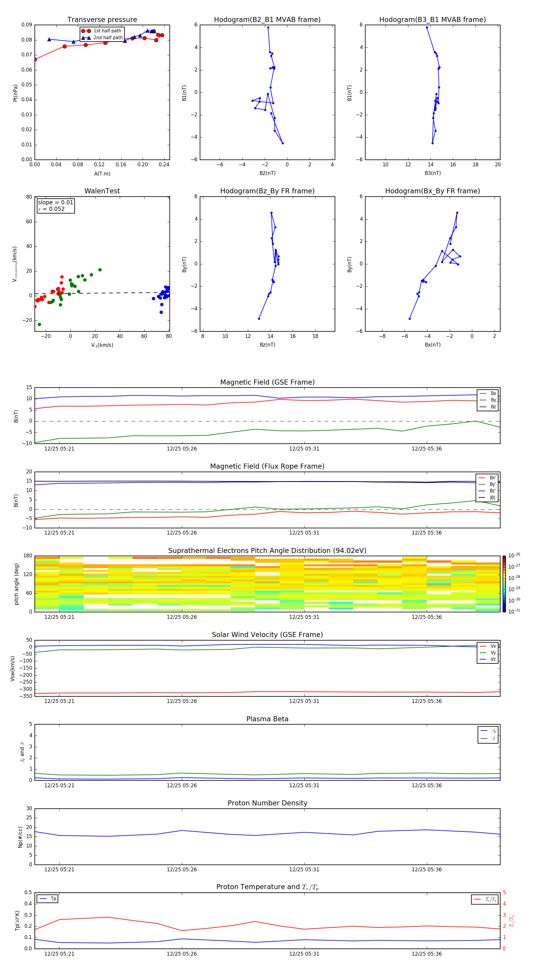The image size is (535, 980).
Task: Click the "Pt(nPa)" y-axis label
Action: (16, 92)
